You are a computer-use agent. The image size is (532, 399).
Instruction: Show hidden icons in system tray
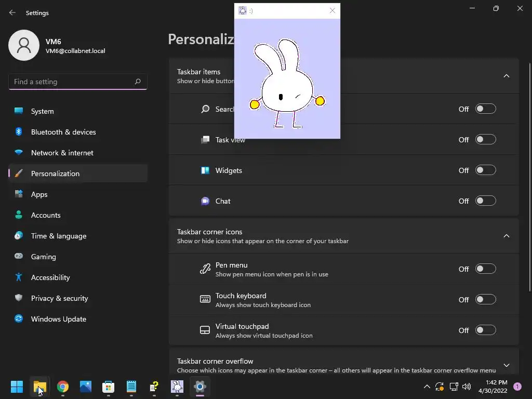pos(427,387)
